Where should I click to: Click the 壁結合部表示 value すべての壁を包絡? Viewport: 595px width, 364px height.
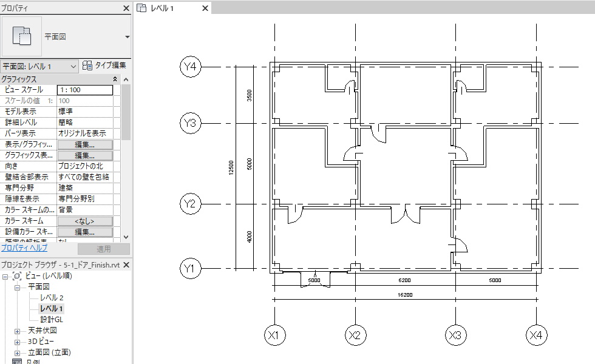click(85, 177)
